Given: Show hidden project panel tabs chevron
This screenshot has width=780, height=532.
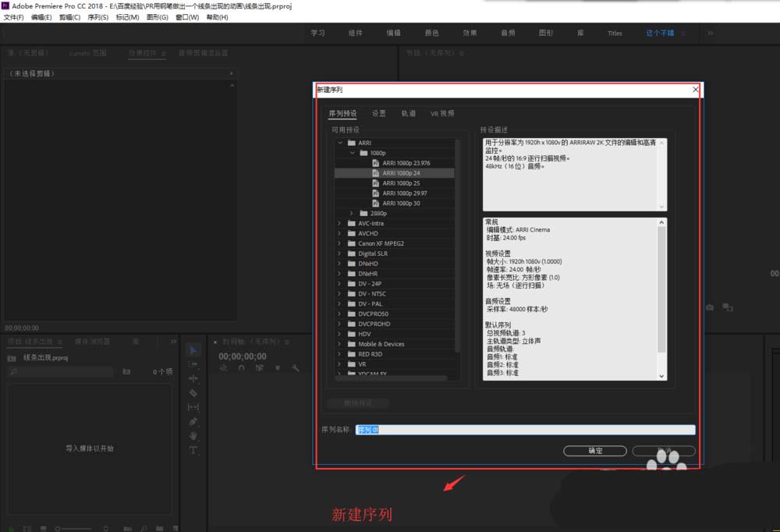Looking at the screenshot, I should coord(173,342).
